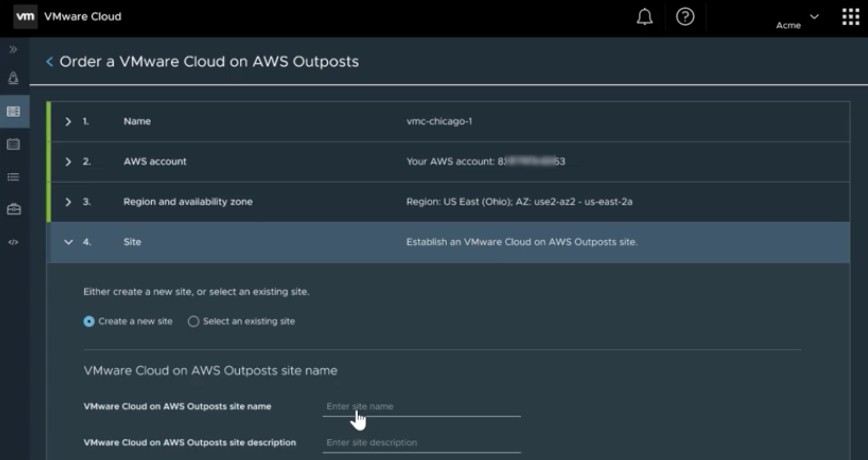This screenshot has width=868, height=460.
Task: Open the calendar sidebar icon
Action: (x=14, y=144)
